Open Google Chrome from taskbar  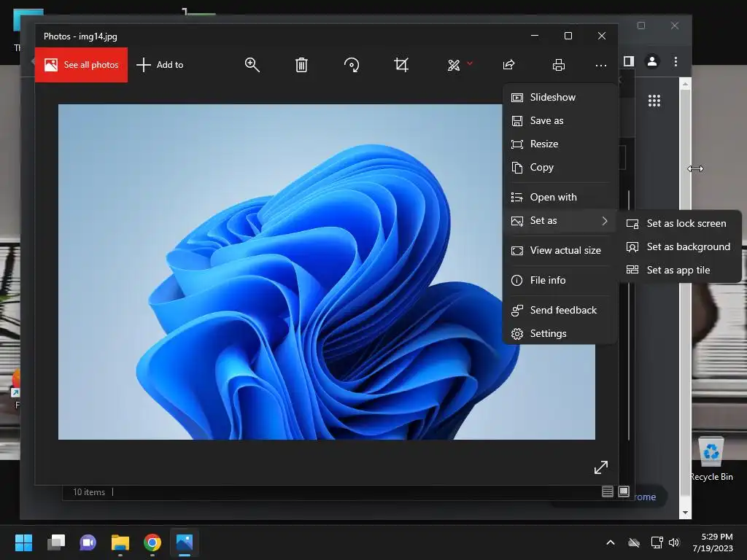[152, 542]
